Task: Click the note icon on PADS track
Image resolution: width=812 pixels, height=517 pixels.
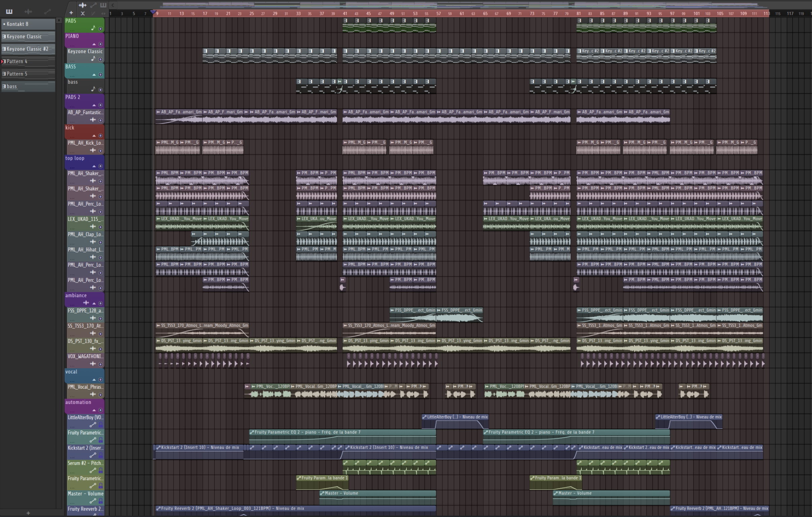Action: click(x=93, y=28)
